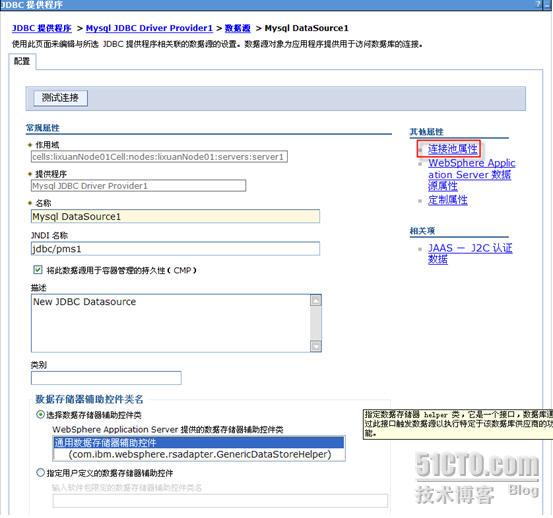Open the JDBC 提供程序 breadcrumb link
Image resolution: width=553 pixels, height=518 pixels.
click(42, 28)
